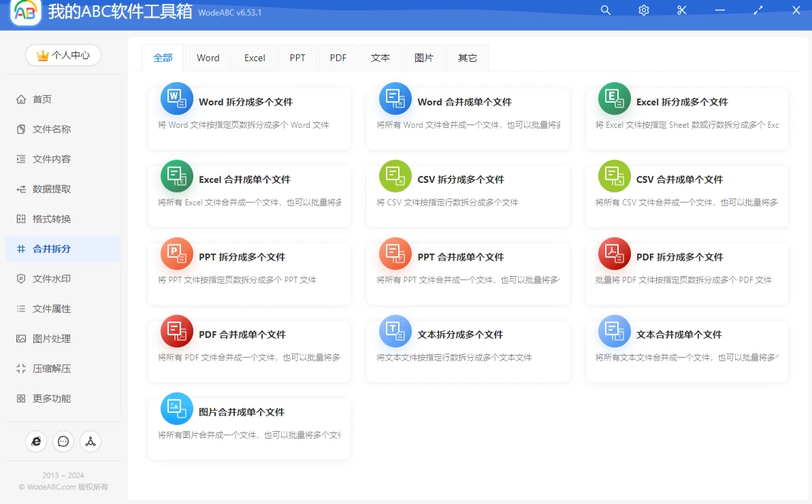The image size is (812, 504).
Task: Open 格式转换 in the sidebar
Action: point(52,219)
